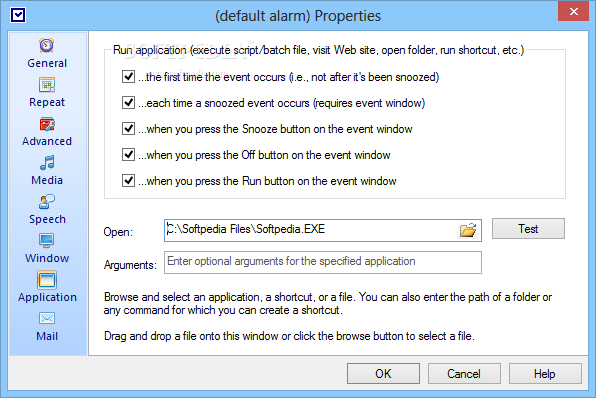The height and width of the screenshot is (398, 596).
Task: Open the Speech bubble icon
Action: pyautogui.click(x=47, y=202)
